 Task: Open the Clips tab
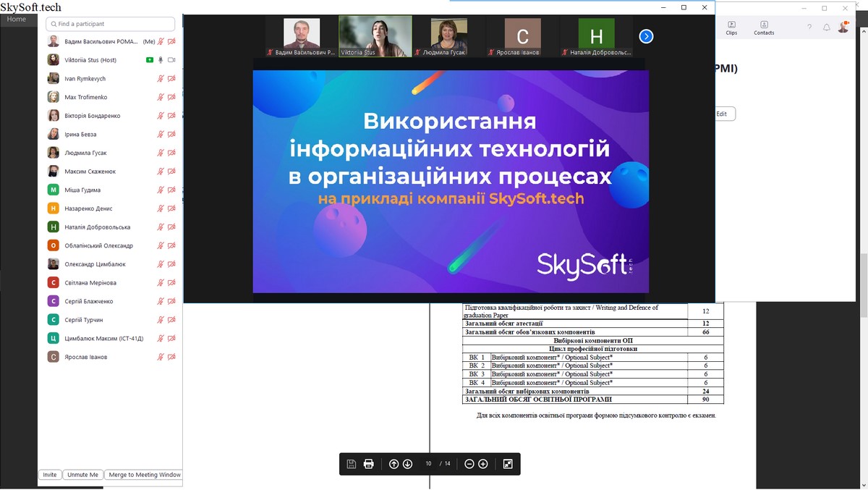[731, 28]
